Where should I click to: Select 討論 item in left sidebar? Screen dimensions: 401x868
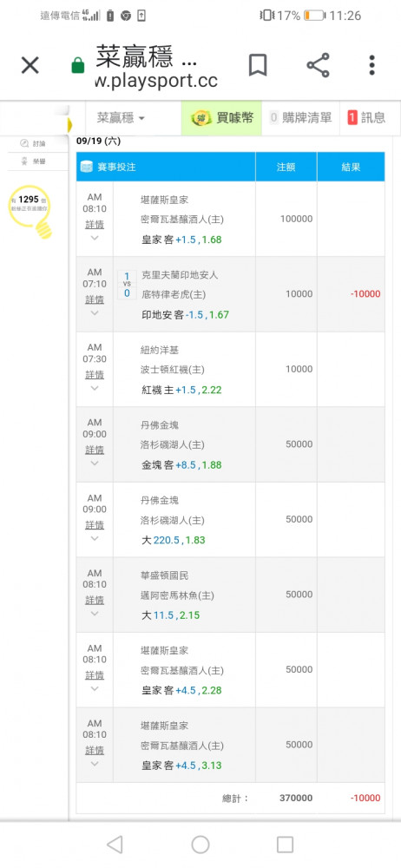[x=33, y=143]
